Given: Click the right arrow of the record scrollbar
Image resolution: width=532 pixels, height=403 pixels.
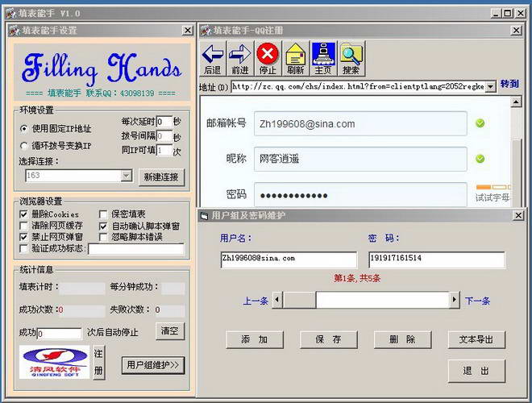Looking at the screenshot, I should tap(455, 300).
